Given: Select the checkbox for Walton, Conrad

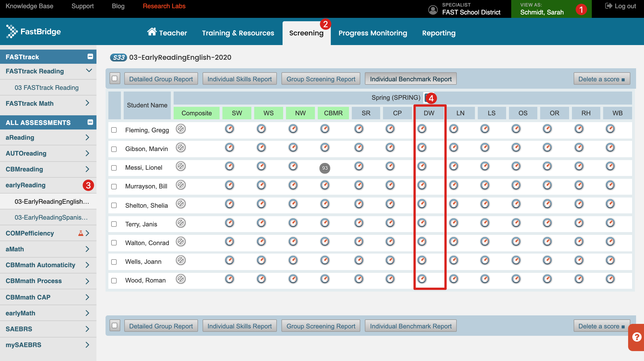Looking at the screenshot, I should (114, 243).
